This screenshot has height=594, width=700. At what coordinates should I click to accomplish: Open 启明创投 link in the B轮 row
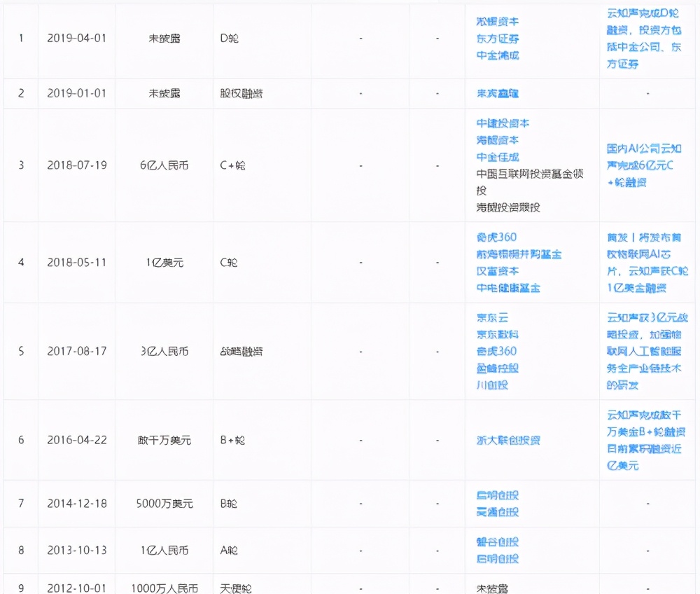(x=497, y=495)
